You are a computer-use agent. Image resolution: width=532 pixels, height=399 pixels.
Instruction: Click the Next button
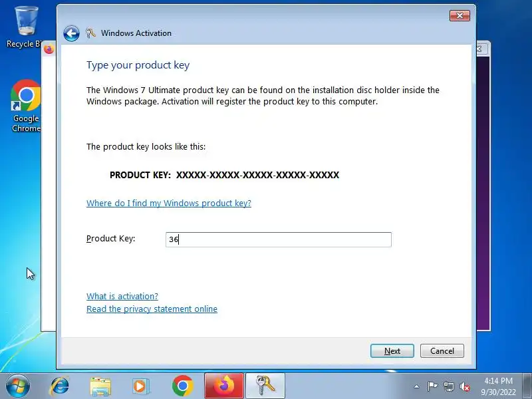tap(392, 351)
